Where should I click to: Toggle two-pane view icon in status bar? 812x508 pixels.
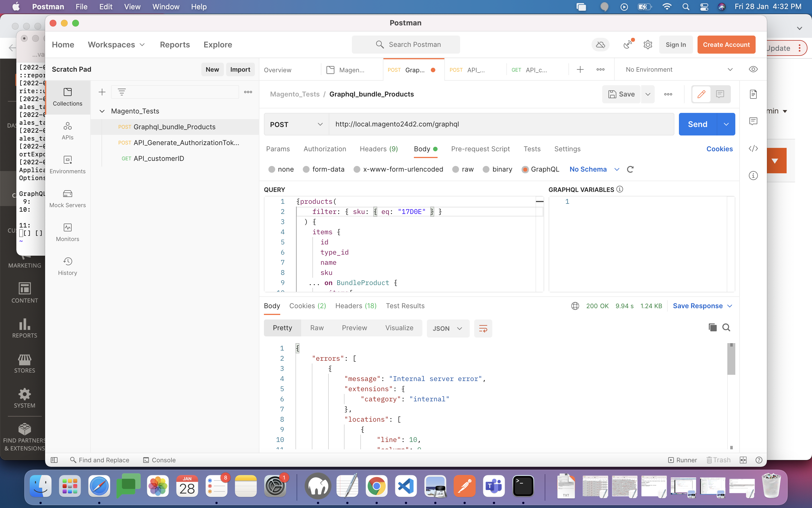743,460
